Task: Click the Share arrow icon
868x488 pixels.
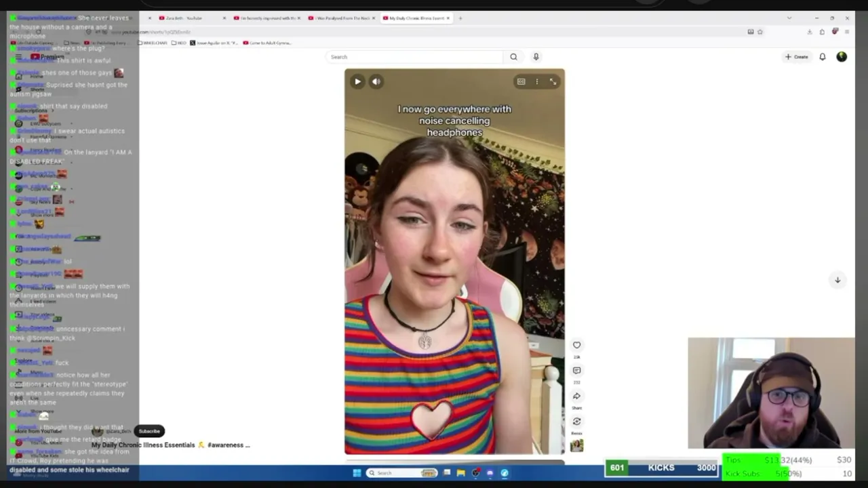Action: pyautogui.click(x=576, y=396)
